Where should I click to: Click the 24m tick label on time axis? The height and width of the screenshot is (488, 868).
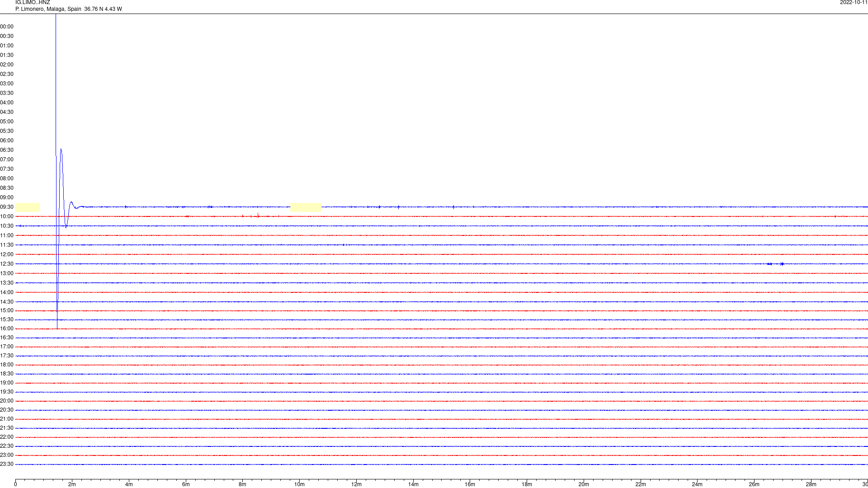(697, 484)
